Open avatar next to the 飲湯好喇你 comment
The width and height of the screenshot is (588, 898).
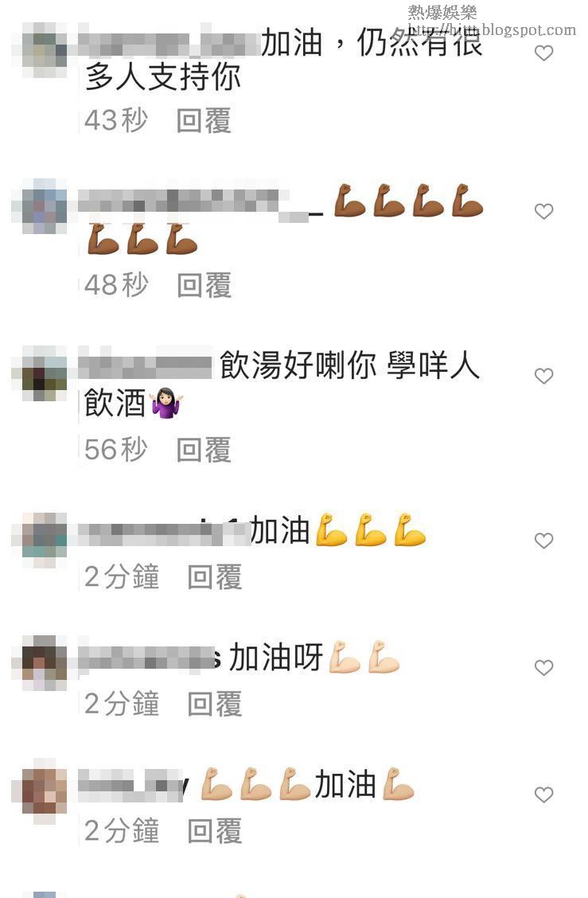[40, 373]
